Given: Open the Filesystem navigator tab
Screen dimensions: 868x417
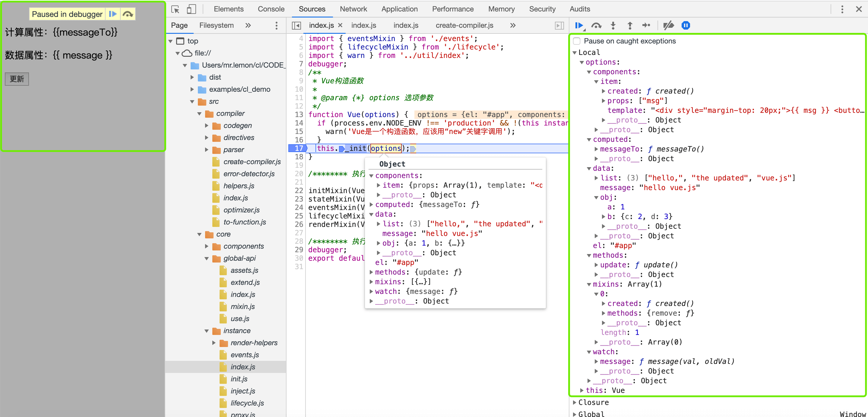Looking at the screenshot, I should click(216, 25).
